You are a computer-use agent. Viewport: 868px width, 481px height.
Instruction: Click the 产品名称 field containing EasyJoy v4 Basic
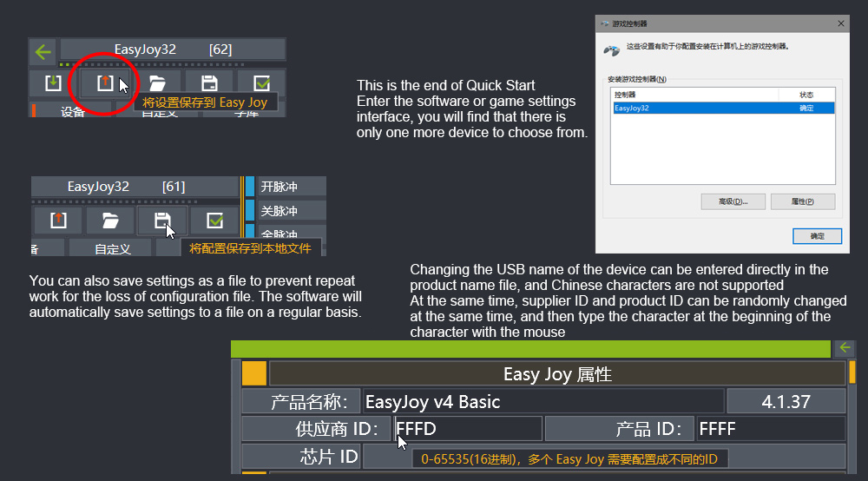(542, 402)
